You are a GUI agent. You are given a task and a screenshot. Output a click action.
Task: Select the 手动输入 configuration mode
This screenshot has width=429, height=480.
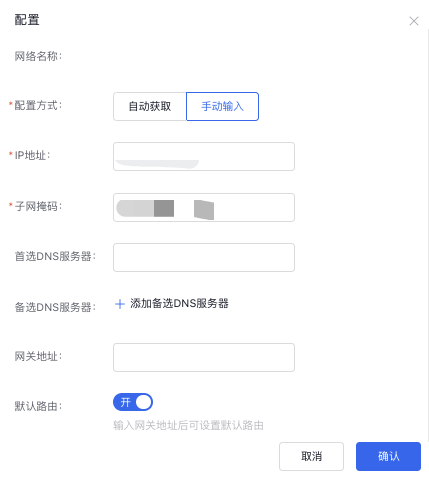tap(222, 106)
